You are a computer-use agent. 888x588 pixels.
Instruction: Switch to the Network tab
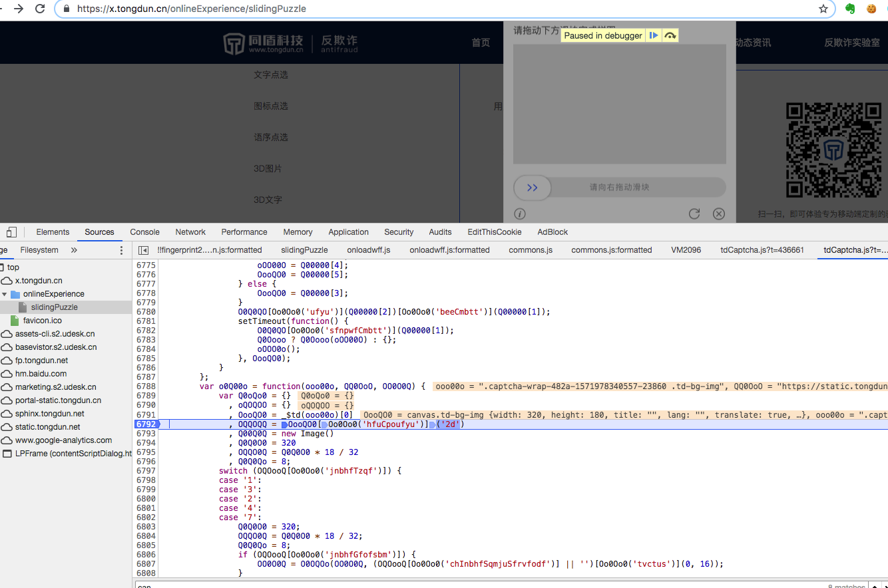point(190,232)
